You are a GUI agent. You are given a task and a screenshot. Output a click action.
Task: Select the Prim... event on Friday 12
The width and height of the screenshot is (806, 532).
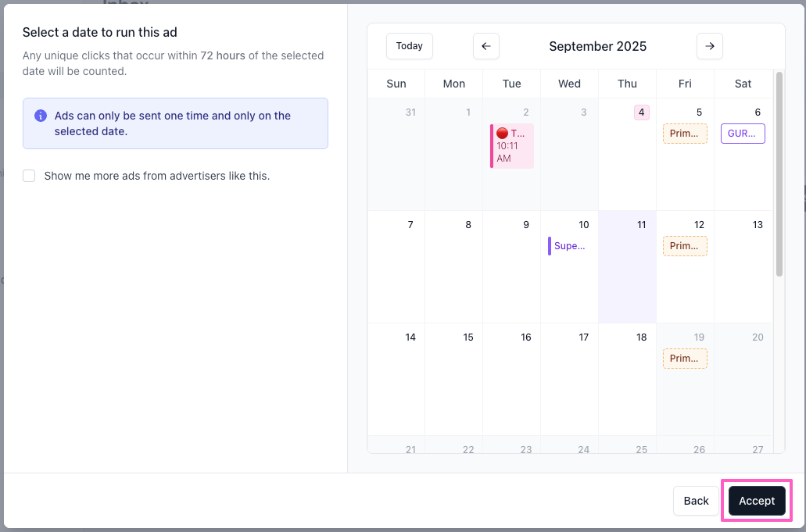(x=685, y=246)
